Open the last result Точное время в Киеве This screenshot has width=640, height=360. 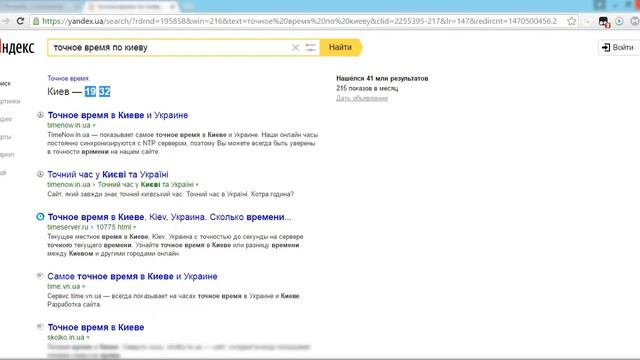pyautogui.click(x=96, y=327)
